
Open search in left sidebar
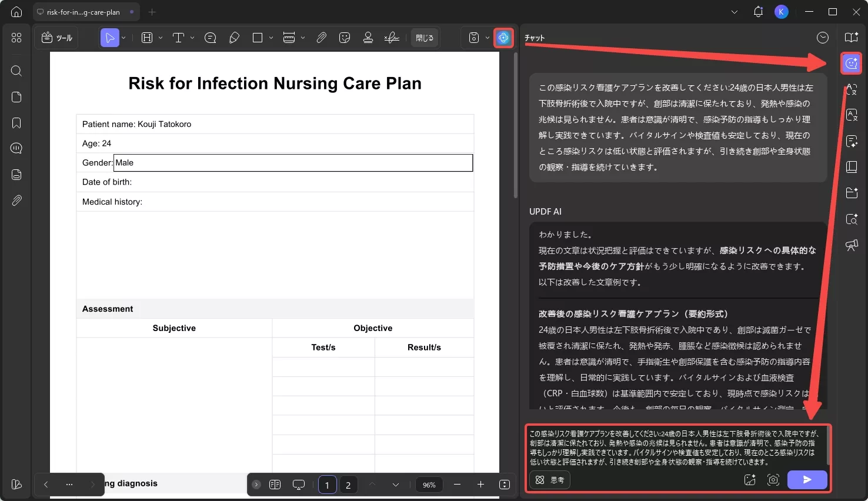[16, 71]
